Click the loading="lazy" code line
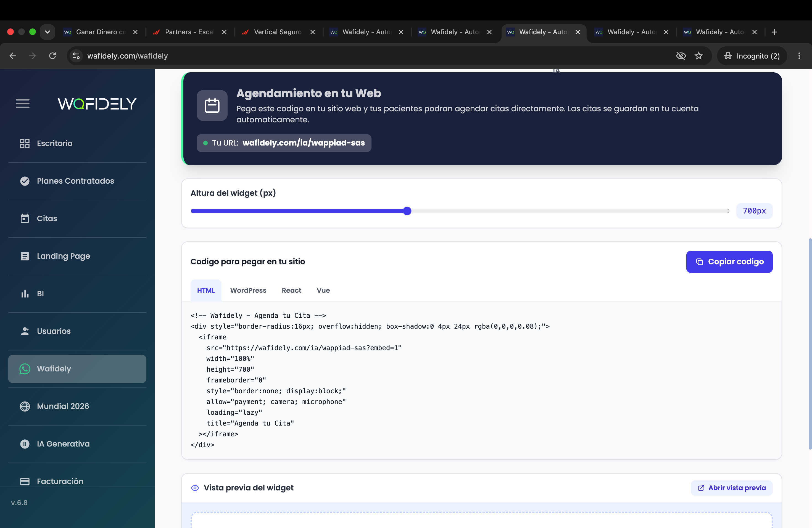The image size is (812, 528). coord(234,412)
